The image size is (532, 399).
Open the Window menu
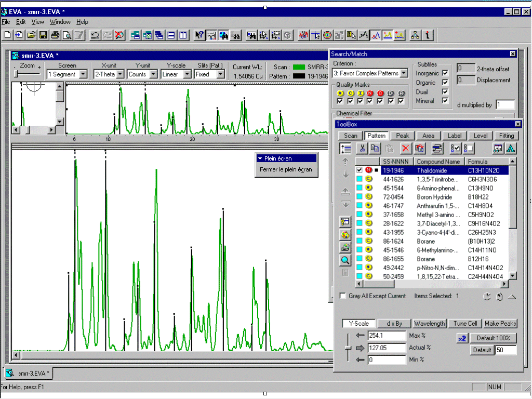point(60,22)
